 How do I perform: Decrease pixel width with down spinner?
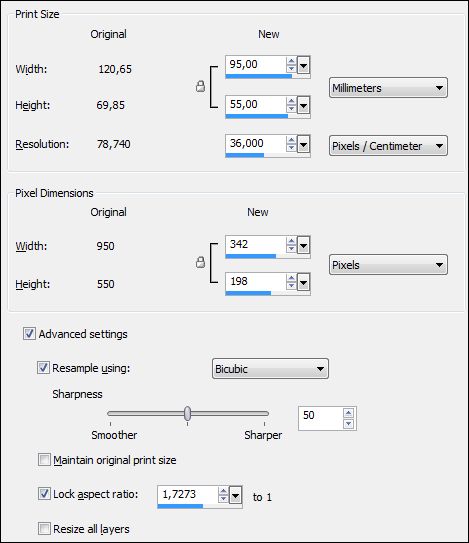click(x=291, y=249)
